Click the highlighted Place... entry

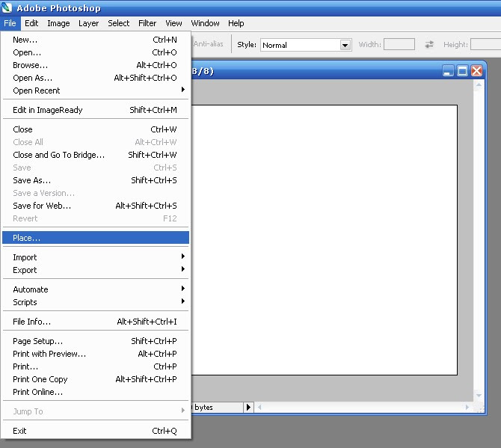coord(96,238)
